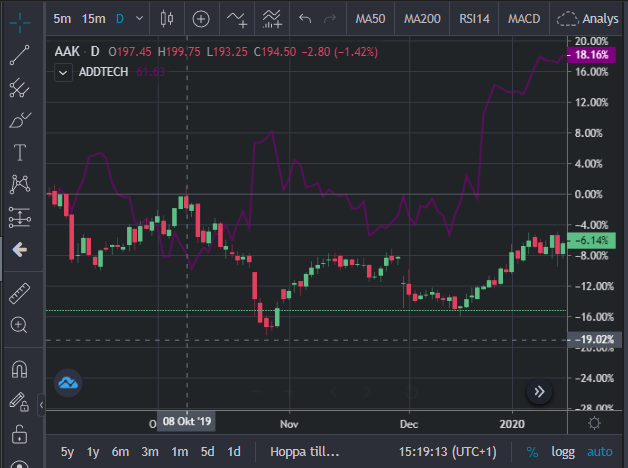Open the interval dropdown next to D
Image resolution: width=628 pixels, height=468 pixels.
click(x=139, y=18)
